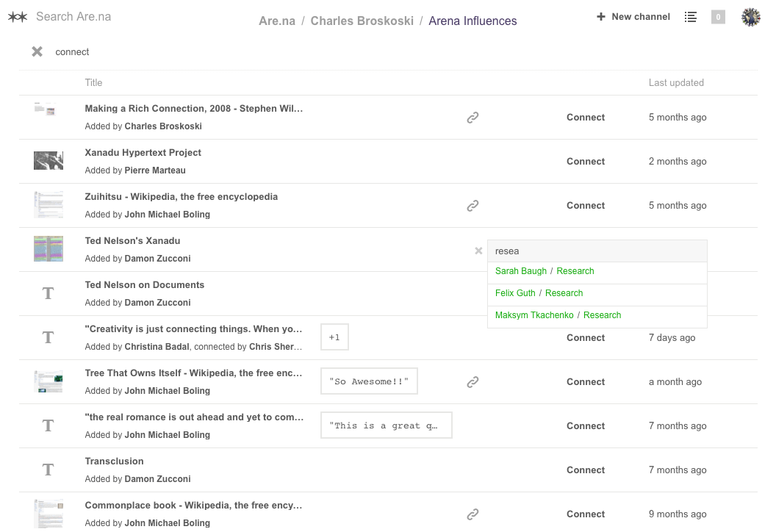
Task: Open Commonplace book - Wikipedia title
Action: [193, 505]
